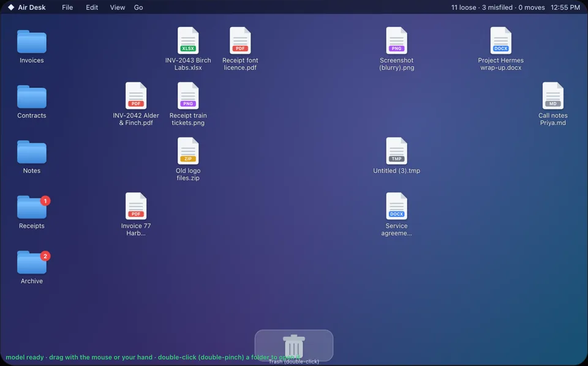The image size is (588, 366).
Task: Click the 'Project Hermes wrap-up.docx' file name
Action: coord(500,64)
